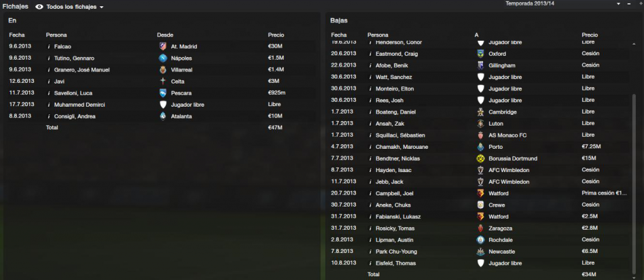Toggle the eye icon by Todos los fichajes

(40, 7)
